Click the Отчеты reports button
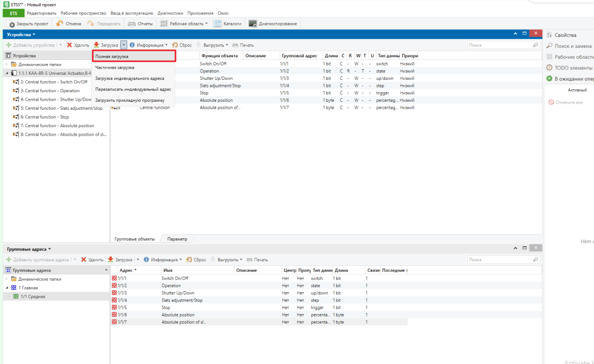594x364 pixels. (140, 23)
